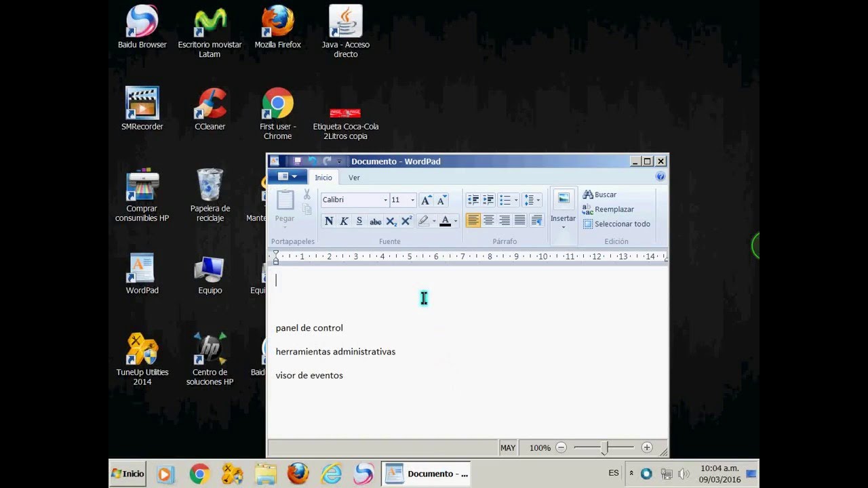
Task: Toggle subscript formatting
Action: point(391,221)
